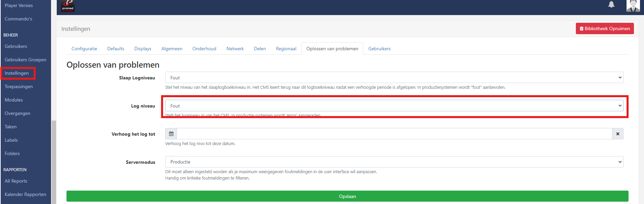
Task: Open All Reports in the sidebar
Action: pyautogui.click(x=16, y=181)
